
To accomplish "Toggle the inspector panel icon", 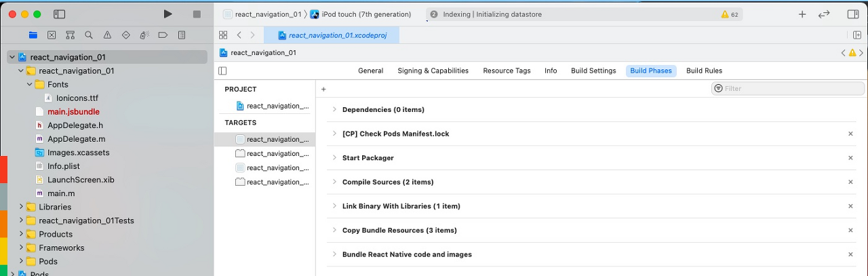I will [x=853, y=14].
